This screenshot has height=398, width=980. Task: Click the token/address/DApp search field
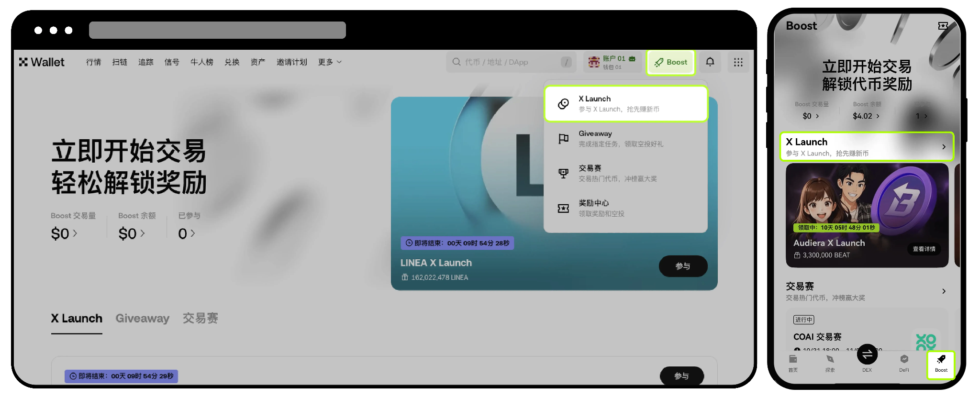510,62
